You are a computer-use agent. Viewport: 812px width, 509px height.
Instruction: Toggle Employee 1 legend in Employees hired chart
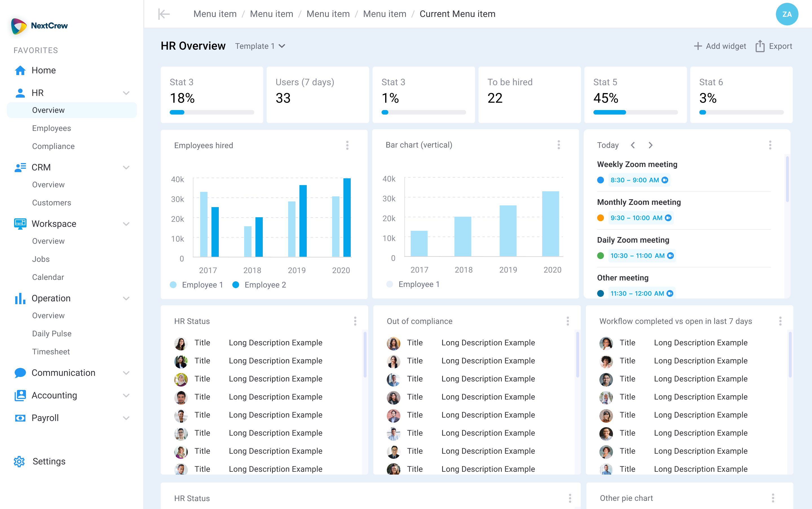click(197, 285)
